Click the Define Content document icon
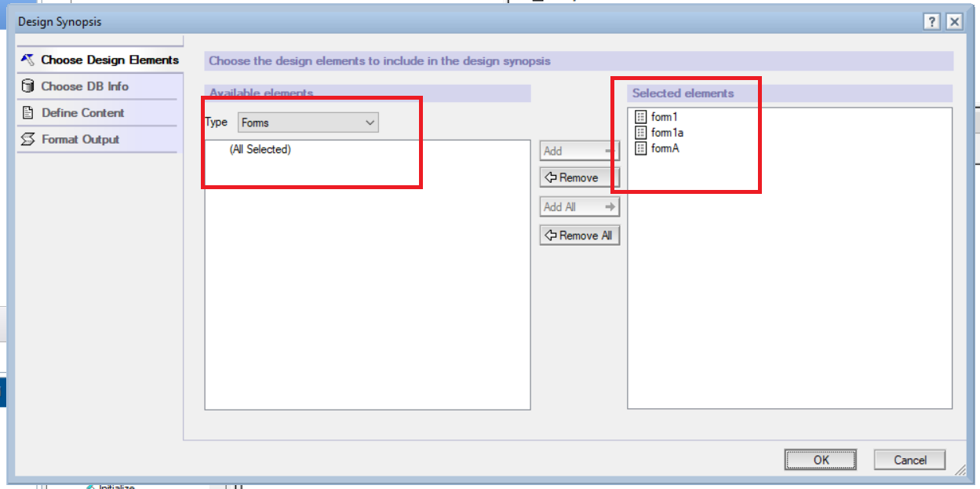 [x=27, y=112]
